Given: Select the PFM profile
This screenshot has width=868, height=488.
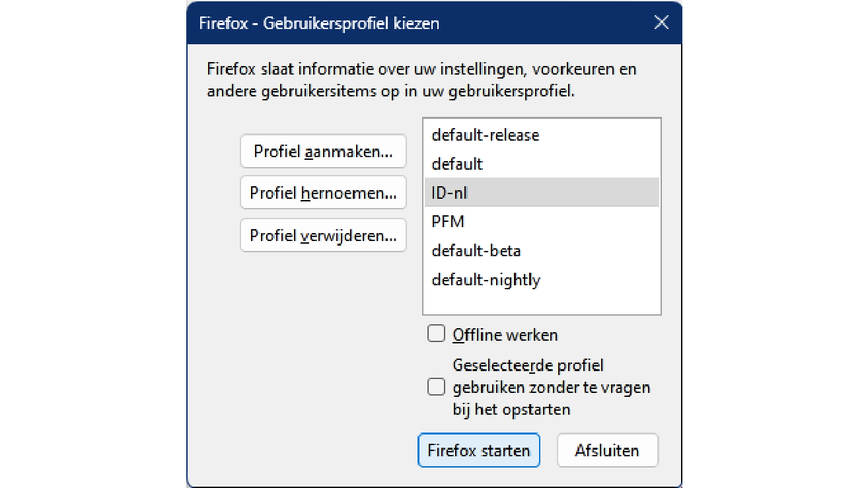Looking at the screenshot, I should [x=448, y=222].
